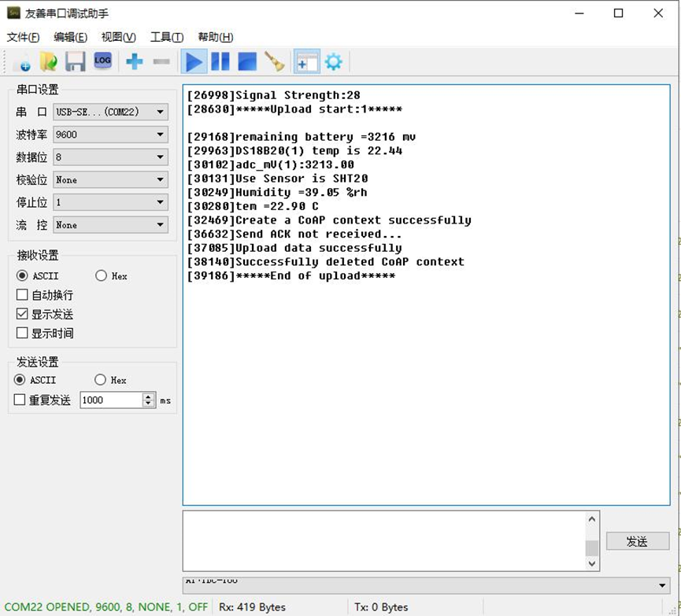Open the 视图(V) menu
Viewport: 681px width, 616px height.
pos(119,37)
